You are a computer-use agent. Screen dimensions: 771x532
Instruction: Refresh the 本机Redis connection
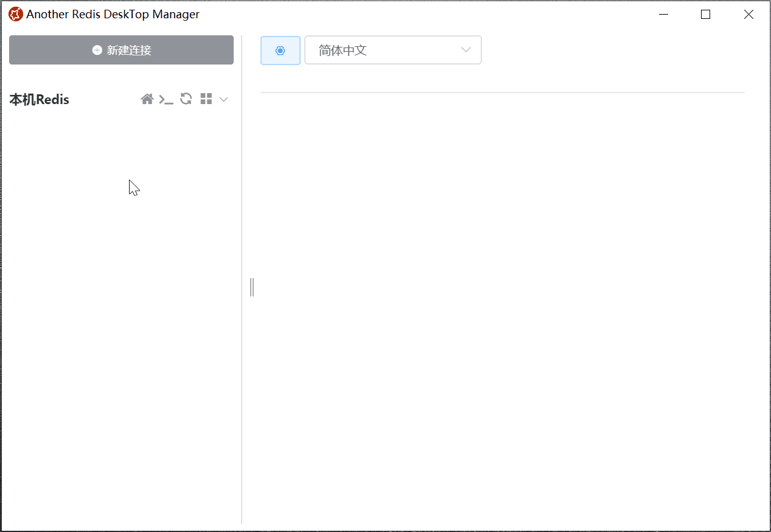(186, 99)
